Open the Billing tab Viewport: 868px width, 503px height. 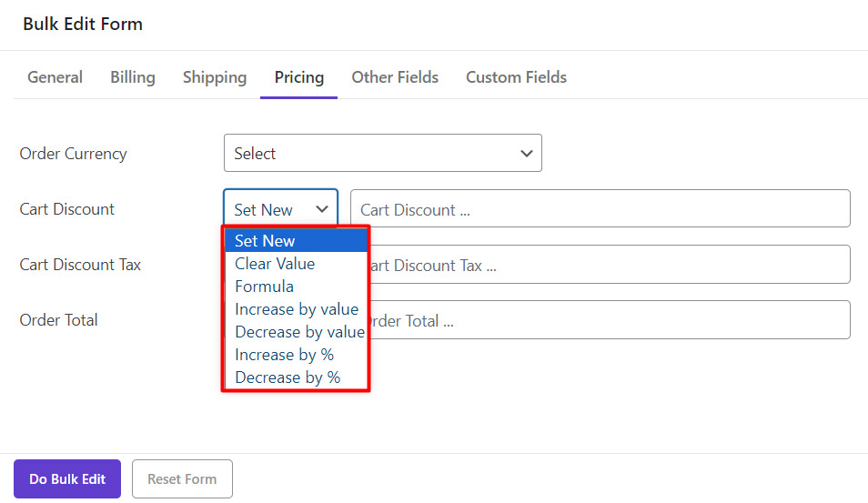(x=133, y=77)
